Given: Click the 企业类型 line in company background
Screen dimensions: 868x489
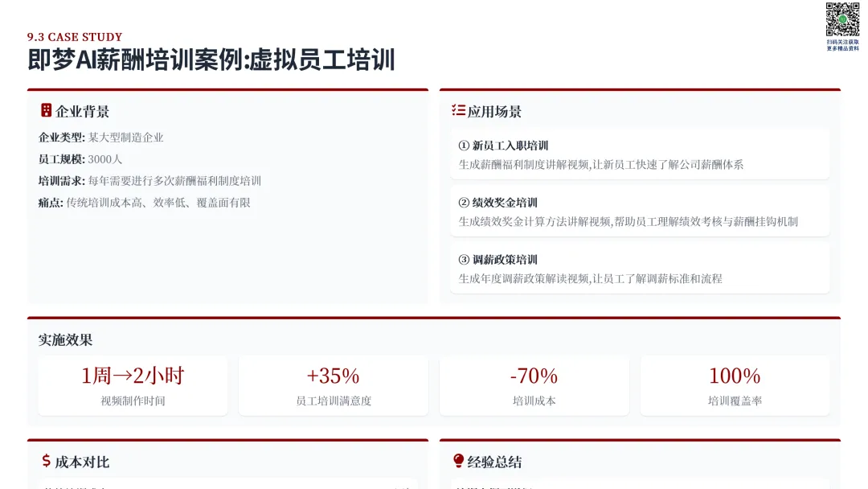Looking at the screenshot, I should (x=101, y=138).
